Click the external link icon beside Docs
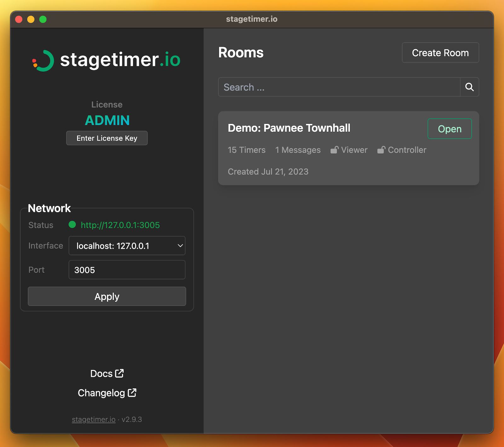504x447 pixels. [120, 373]
